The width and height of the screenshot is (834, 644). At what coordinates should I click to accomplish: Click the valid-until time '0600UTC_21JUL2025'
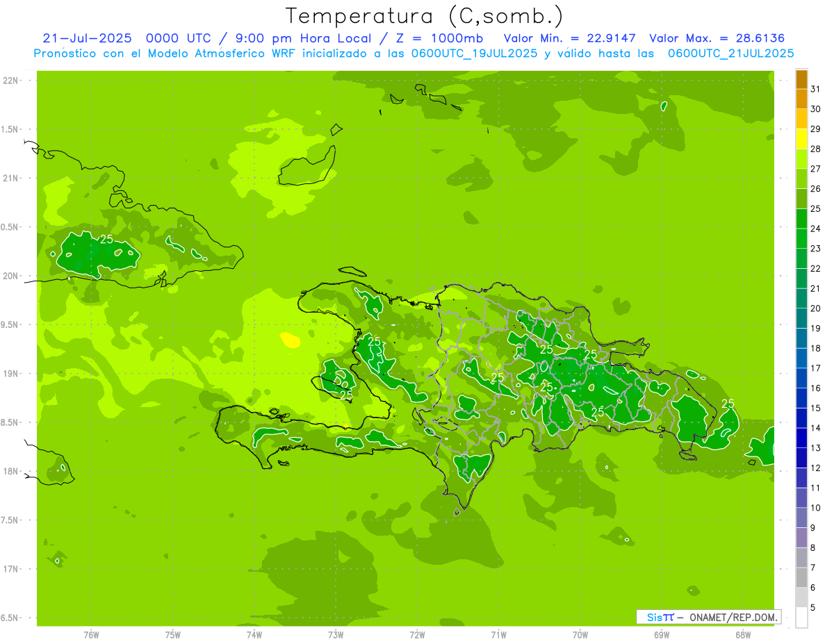click(730, 53)
